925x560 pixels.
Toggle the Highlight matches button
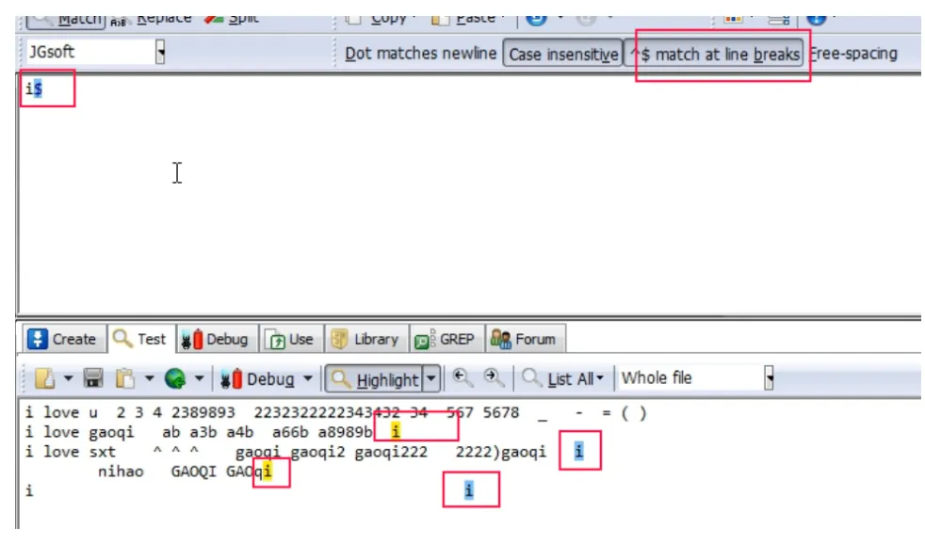pos(374,379)
